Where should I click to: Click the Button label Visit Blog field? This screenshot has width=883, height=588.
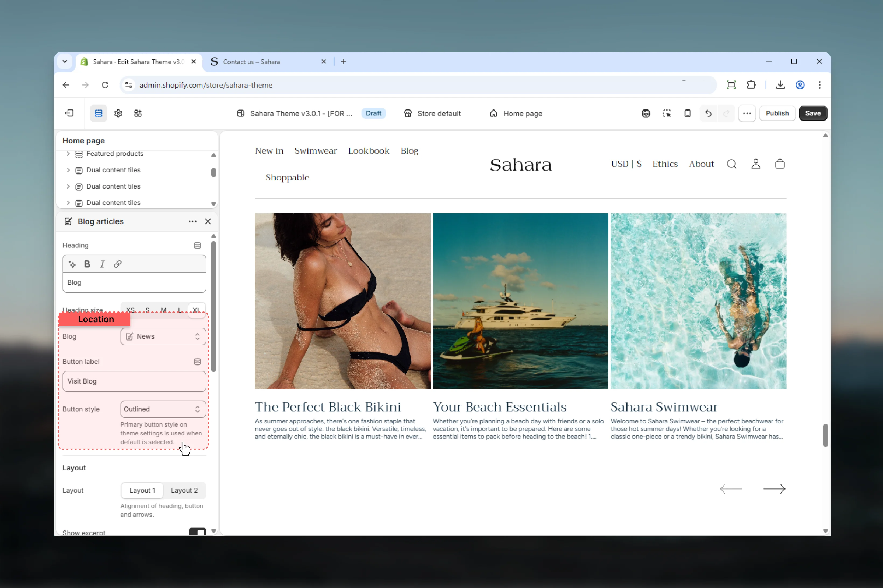pos(134,381)
